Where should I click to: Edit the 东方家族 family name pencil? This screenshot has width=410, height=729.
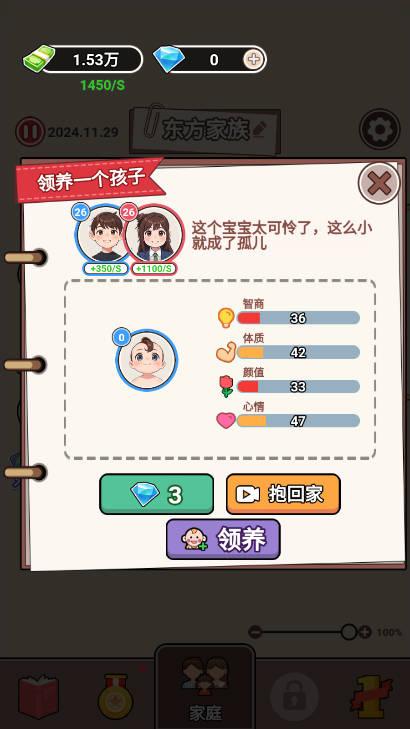click(x=259, y=130)
